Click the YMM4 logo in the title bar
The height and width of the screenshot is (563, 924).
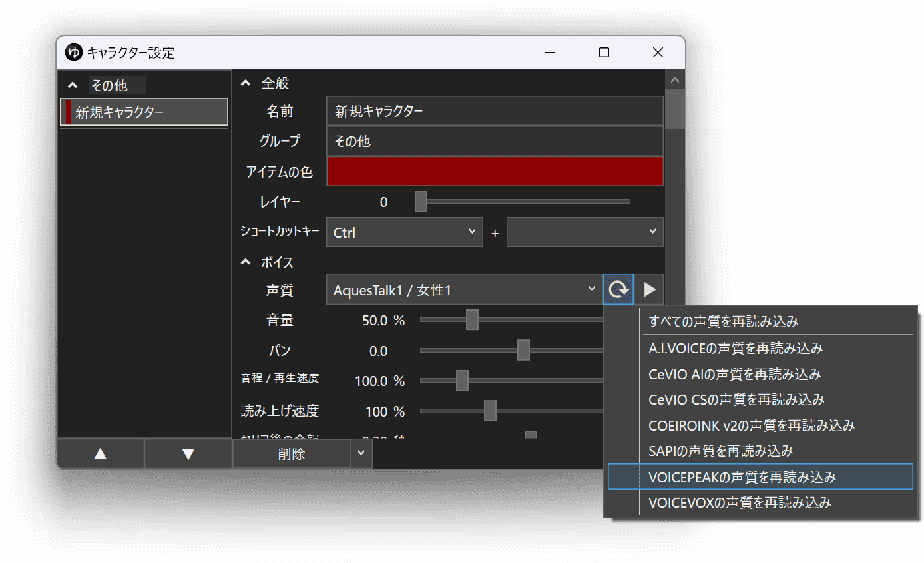(74, 52)
